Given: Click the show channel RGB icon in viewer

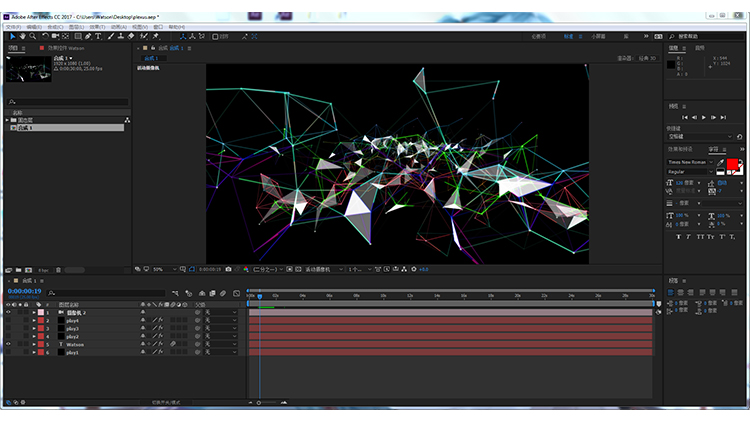Looking at the screenshot, I should point(246,269).
